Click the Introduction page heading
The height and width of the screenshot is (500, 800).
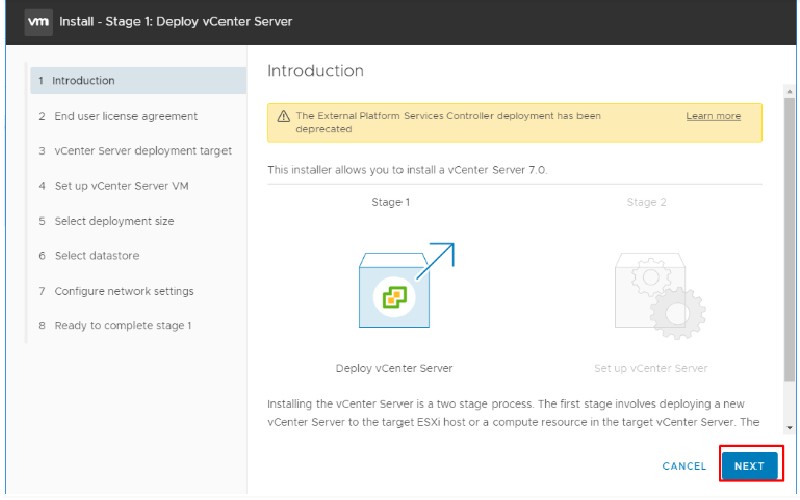click(315, 70)
